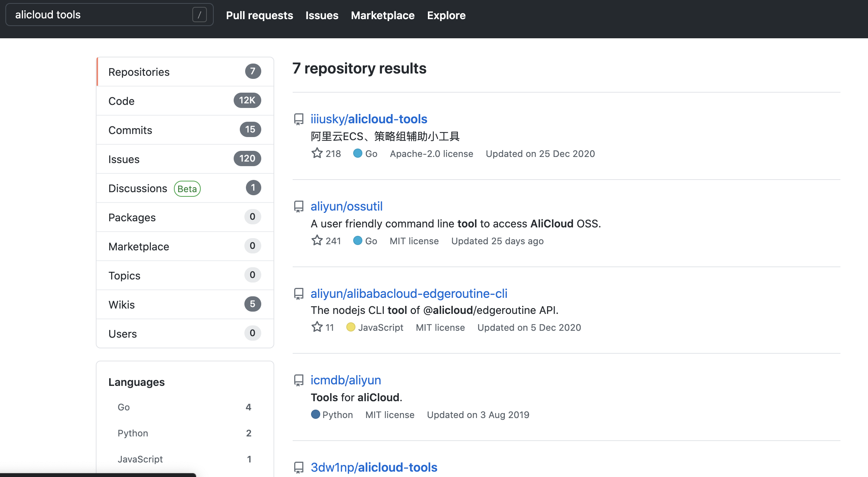The image size is (868, 477).
Task: Open Pull requests in top navigation
Action: click(259, 15)
